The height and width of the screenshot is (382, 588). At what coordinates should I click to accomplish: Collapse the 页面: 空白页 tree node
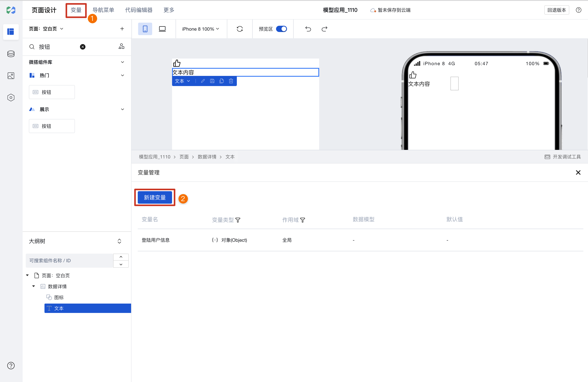coord(28,275)
